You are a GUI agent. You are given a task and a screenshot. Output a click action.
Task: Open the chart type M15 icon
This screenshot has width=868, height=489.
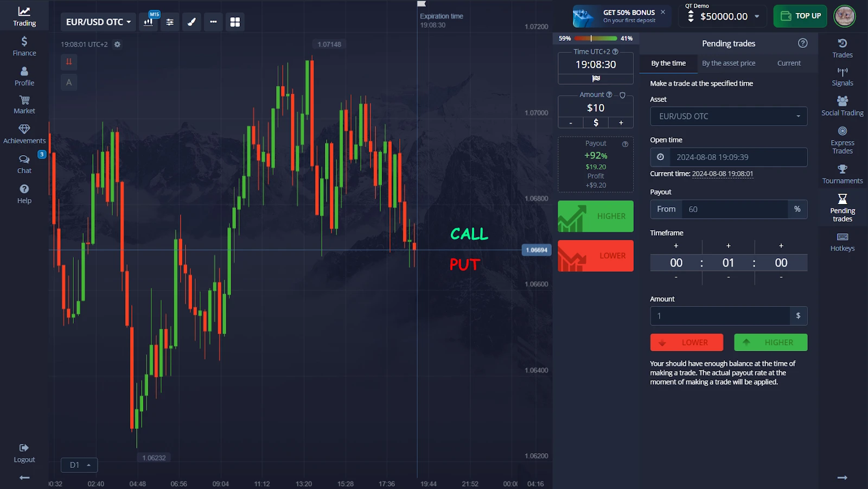click(148, 22)
